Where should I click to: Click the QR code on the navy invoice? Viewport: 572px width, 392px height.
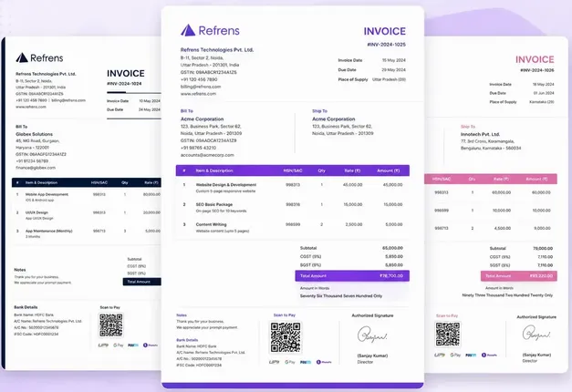[x=111, y=325]
